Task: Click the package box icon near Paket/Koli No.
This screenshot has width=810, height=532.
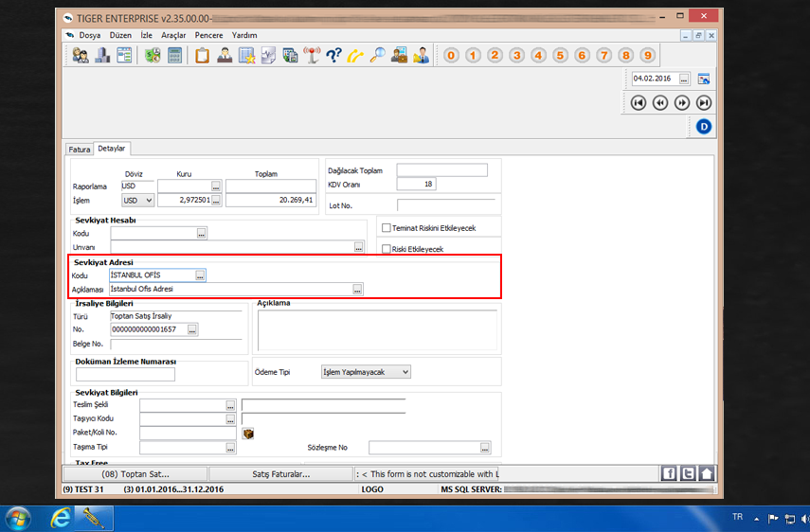Action: click(248, 434)
